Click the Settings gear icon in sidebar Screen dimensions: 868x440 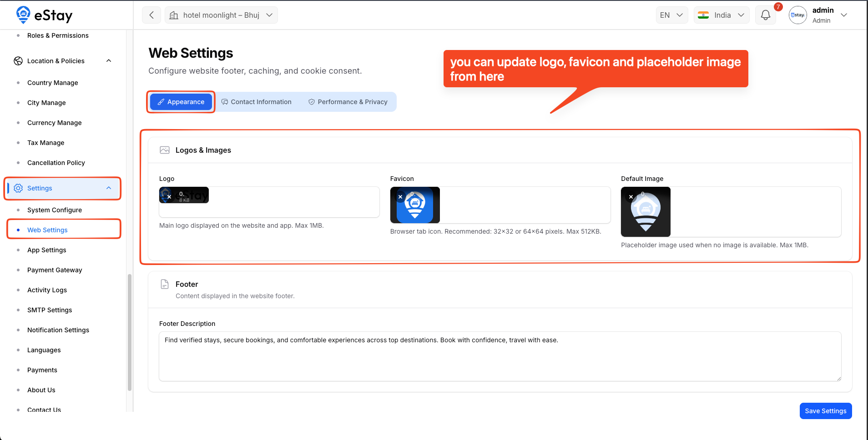tap(18, 188)
